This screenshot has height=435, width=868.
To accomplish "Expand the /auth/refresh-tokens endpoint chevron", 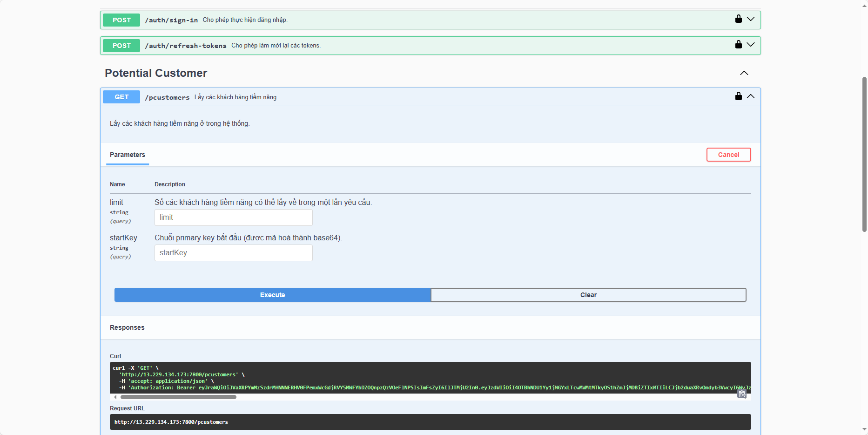I will click(x=751, y=45).
